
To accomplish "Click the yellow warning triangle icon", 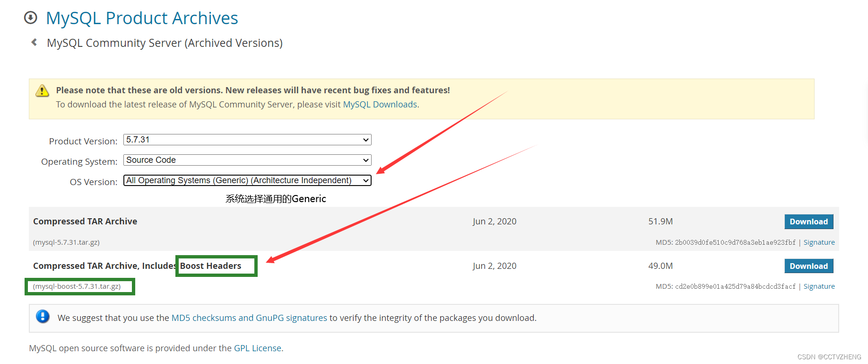I will pyautogui.click(x=43, y=90).
